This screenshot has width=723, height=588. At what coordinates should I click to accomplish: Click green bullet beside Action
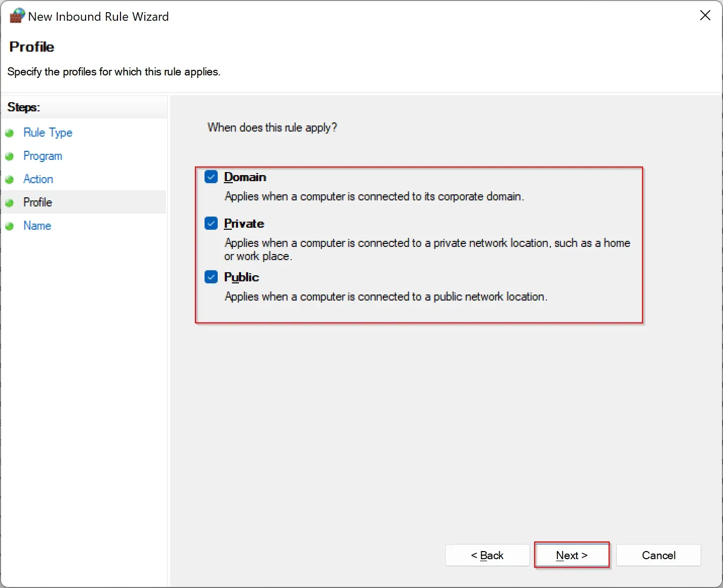click(9, 180)
